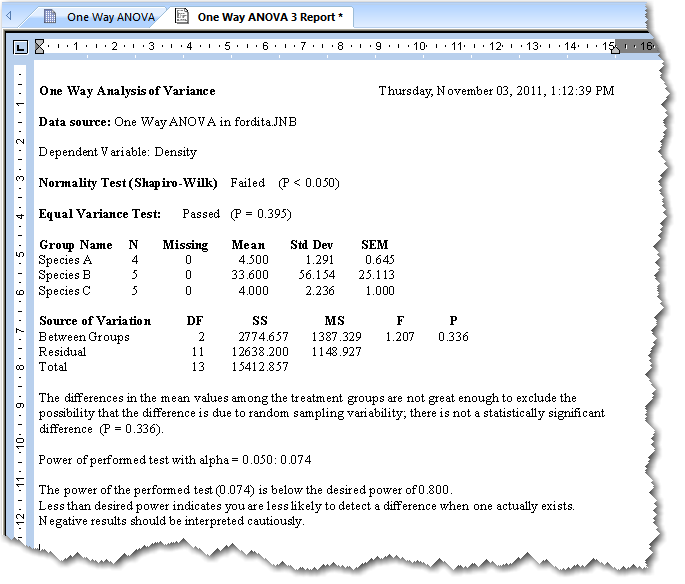Click 'Dependent Variable: Density' line
This screenshot has height=584, width=685.
coord(118,152)
